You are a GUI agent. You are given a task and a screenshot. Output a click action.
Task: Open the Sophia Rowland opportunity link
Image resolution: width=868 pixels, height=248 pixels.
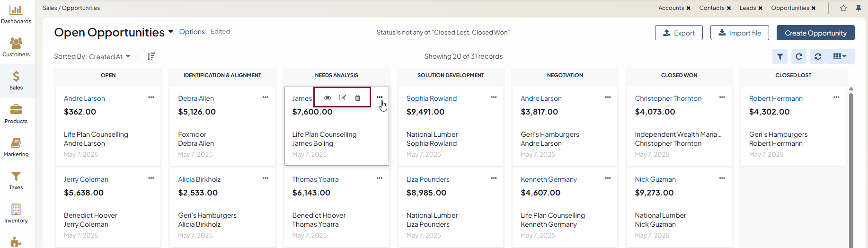coord(431,98)
